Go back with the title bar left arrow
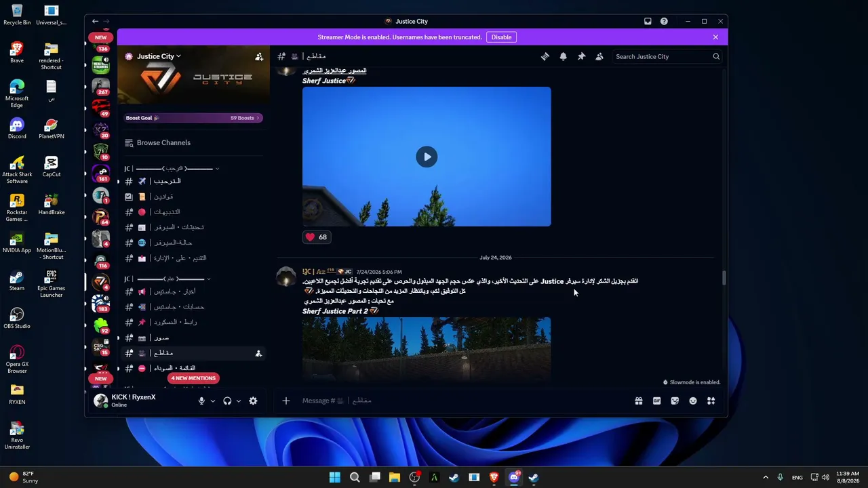 coord(95,22)
